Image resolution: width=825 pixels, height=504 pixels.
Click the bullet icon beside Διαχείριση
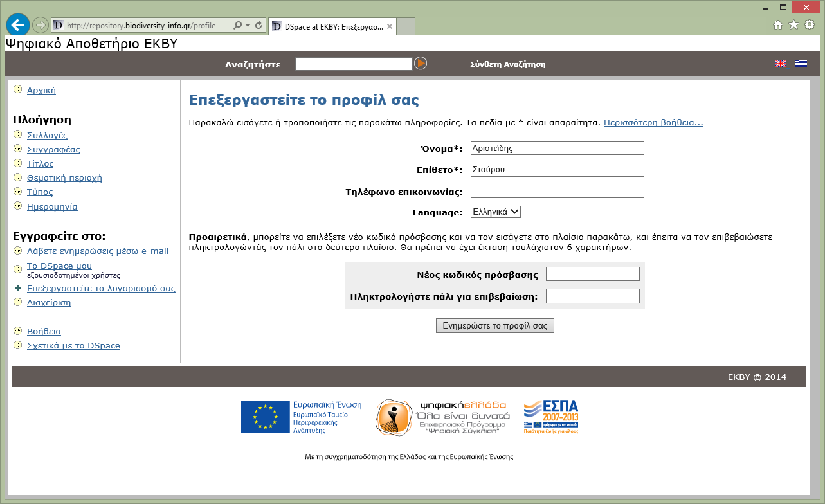(17, 301)
